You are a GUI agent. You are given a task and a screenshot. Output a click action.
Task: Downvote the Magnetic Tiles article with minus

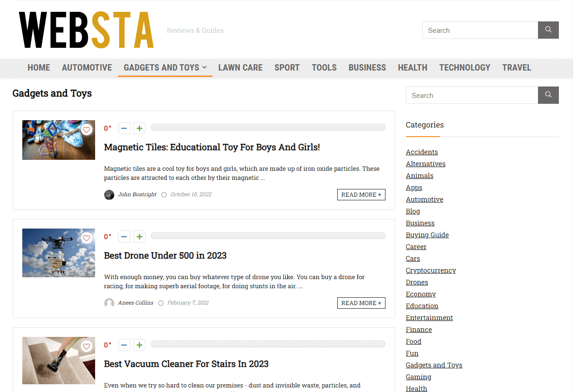click(124, 128)
